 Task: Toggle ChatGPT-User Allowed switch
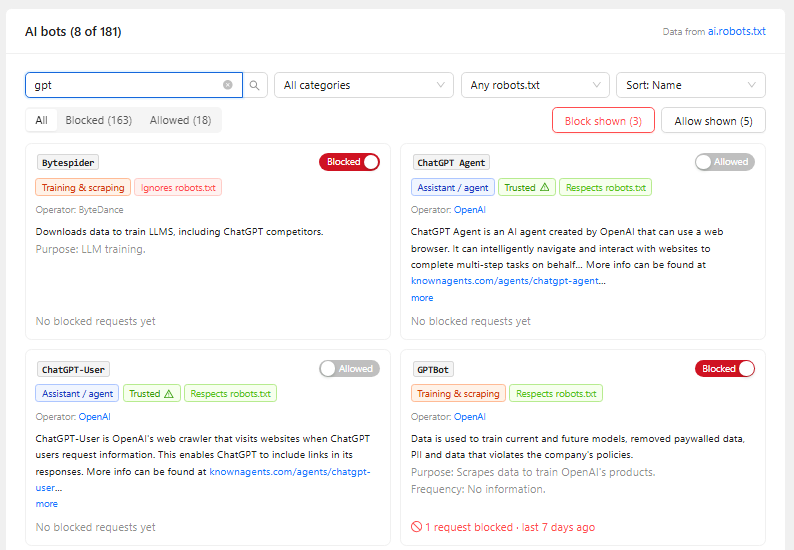[349, 369]
